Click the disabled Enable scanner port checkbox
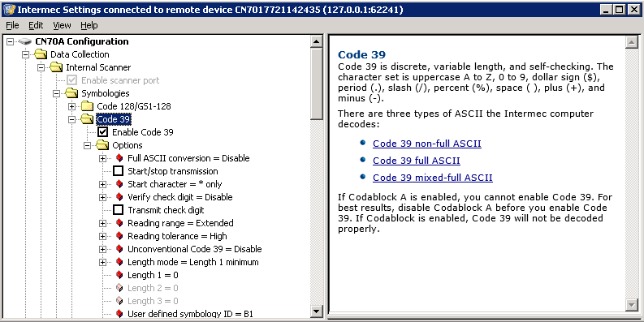The width and height of the screenshot is (644, 322). (72, 80)
